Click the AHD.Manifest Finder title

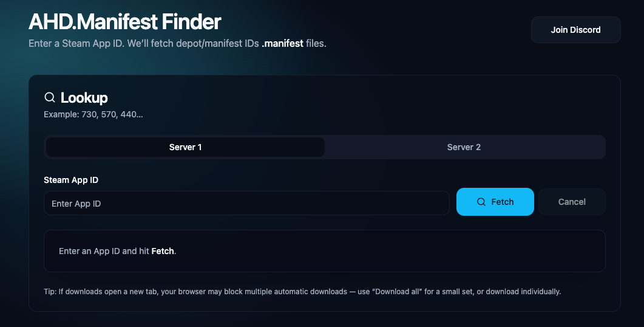click(125, 22)
